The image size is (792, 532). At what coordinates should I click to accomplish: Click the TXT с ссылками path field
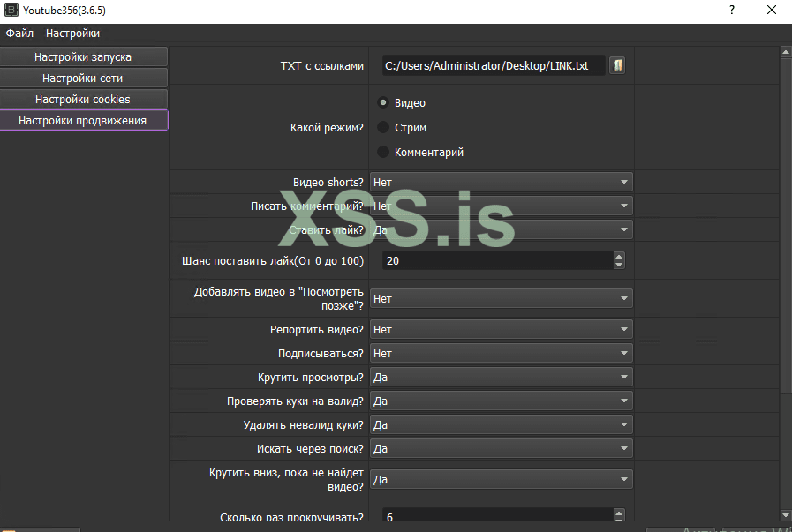coord(494,65)
